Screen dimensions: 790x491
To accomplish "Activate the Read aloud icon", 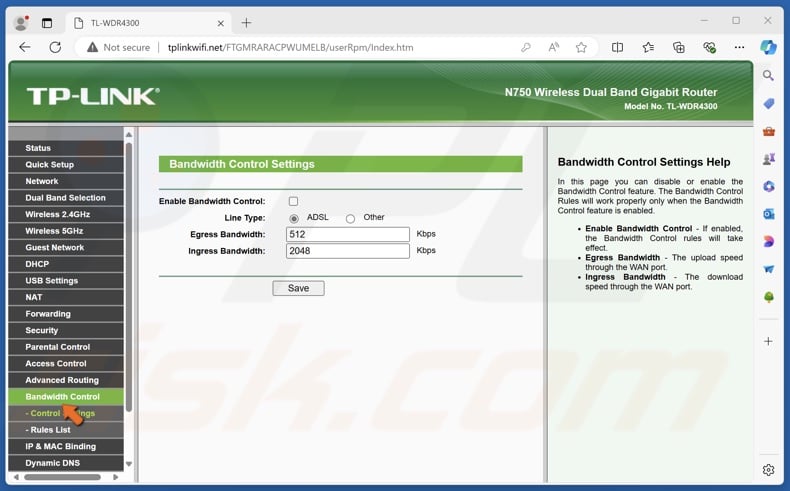I will point(553,47).
